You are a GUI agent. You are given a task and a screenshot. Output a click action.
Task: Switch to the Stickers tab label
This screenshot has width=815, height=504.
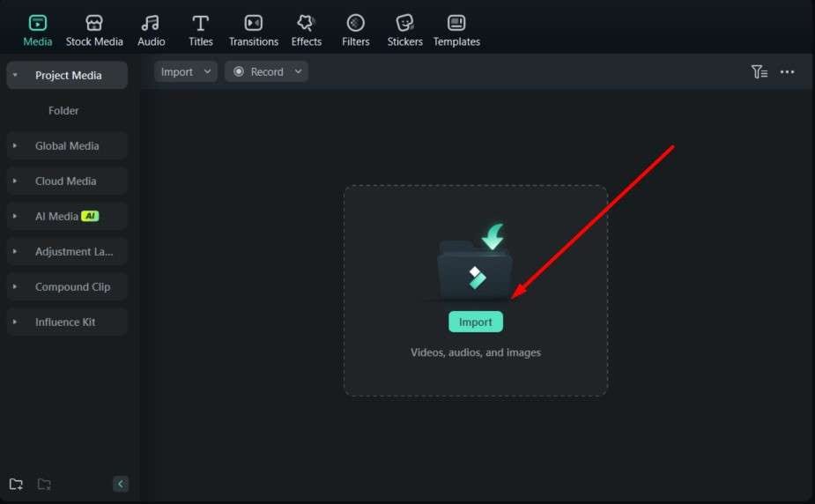(405, 41)
